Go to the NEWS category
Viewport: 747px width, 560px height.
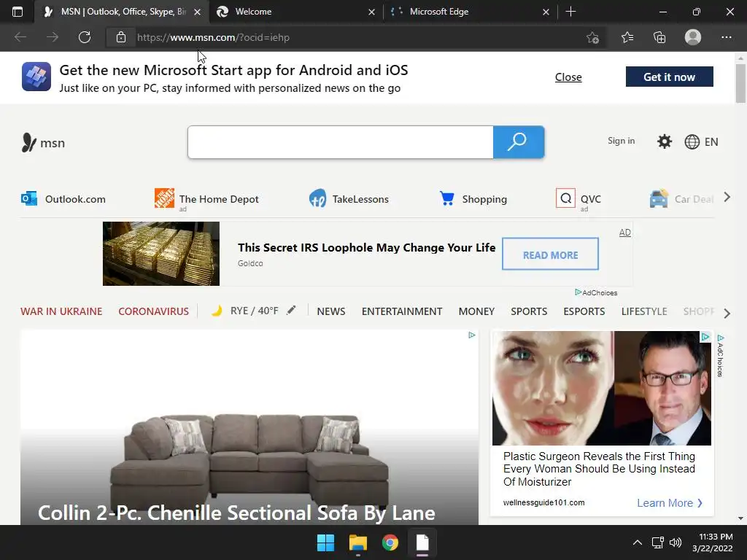pos(331,311)
